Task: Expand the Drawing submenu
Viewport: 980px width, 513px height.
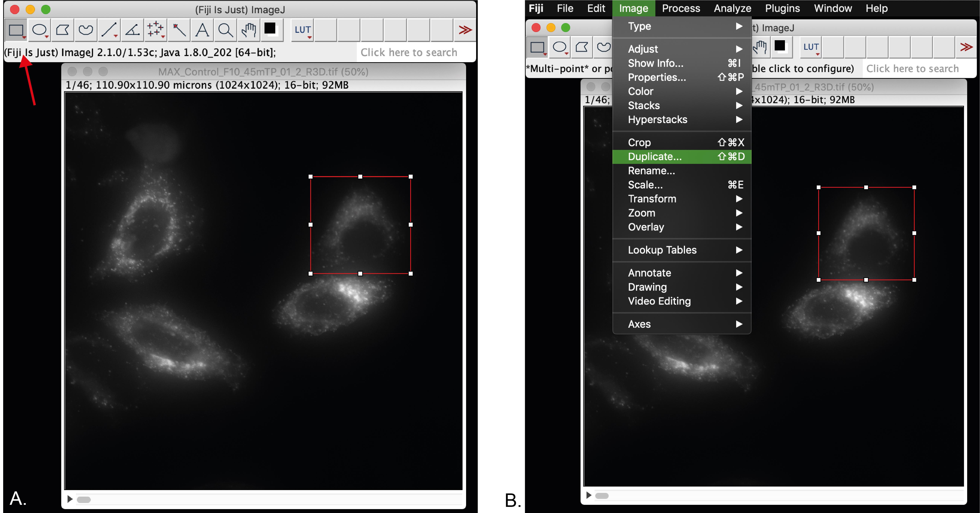Action: pyautogui.click(x=682, y=287)
